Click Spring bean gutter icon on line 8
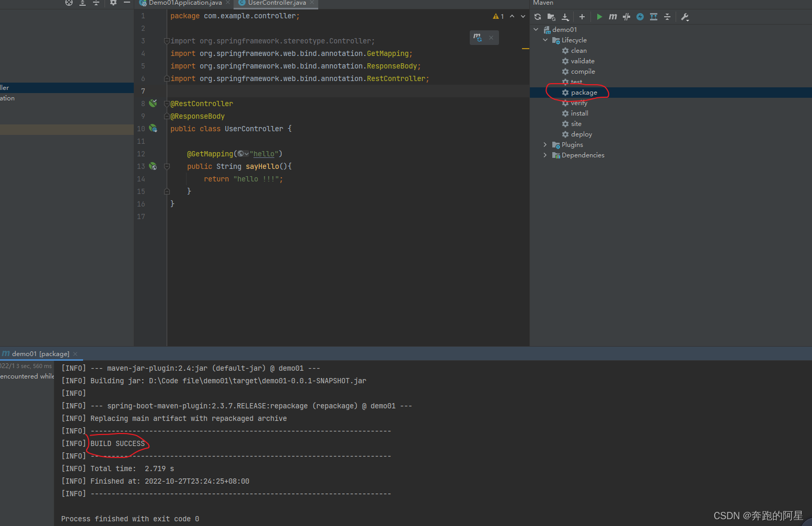The image size is (812, 526). click(153, 104)
